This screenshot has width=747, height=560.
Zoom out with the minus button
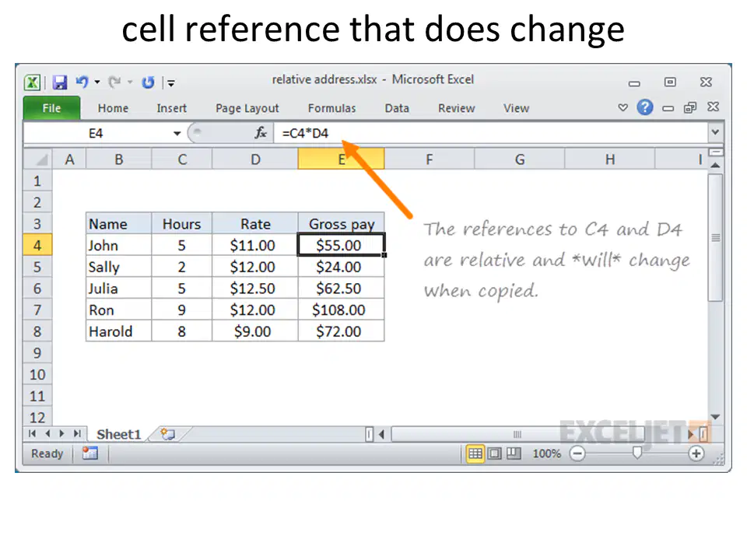pyautogui.click(x=577, y=453)
